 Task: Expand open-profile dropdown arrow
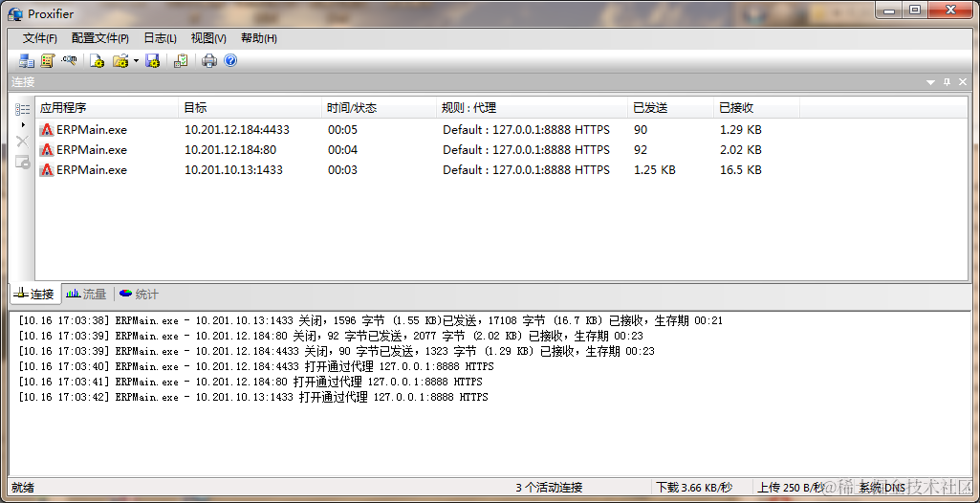(136, 60)
